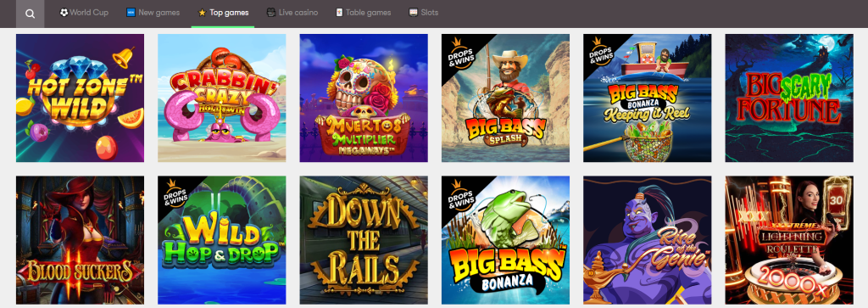Click Drops & Wins badge on Big Bass Splash

pyautogui.click(x=458, y=52)
